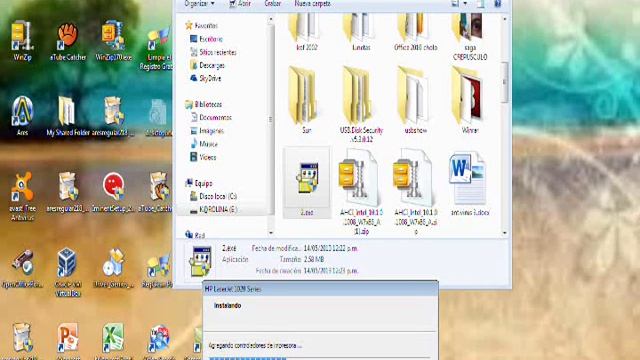Image resolution: width=640 pixels, height=360 pixels.
Task: Open the Ares desktop shortcut
Action: pos(22,115)
